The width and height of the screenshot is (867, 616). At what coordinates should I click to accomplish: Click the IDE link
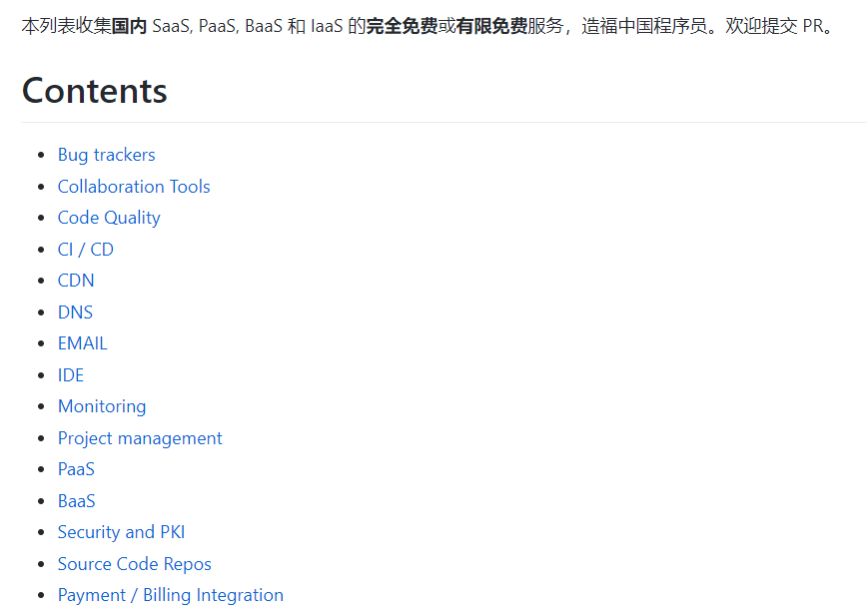point(71,375)
